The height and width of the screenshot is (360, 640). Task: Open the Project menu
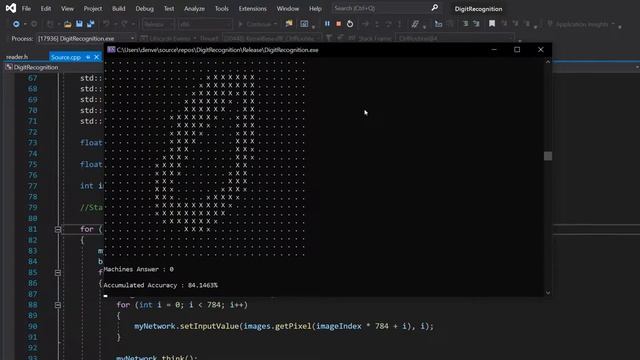tap(93, 9)
